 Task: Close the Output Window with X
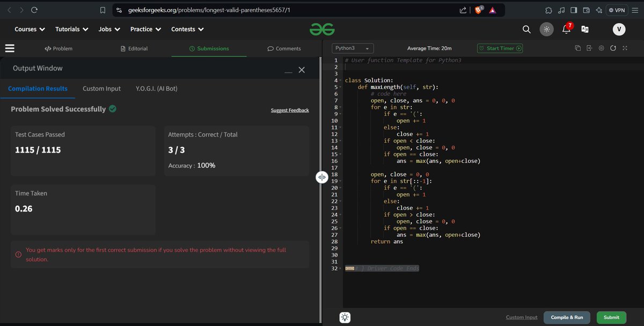click(302, 70)
